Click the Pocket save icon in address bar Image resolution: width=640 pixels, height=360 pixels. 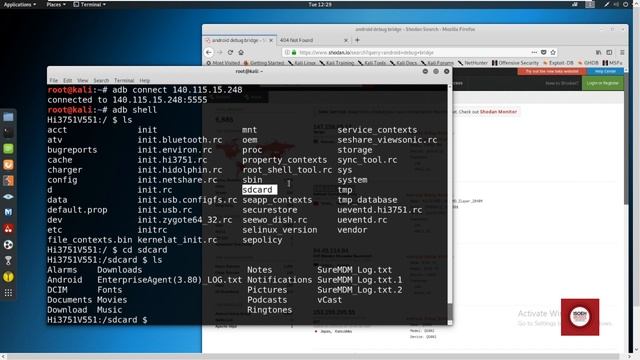[544, 52]
